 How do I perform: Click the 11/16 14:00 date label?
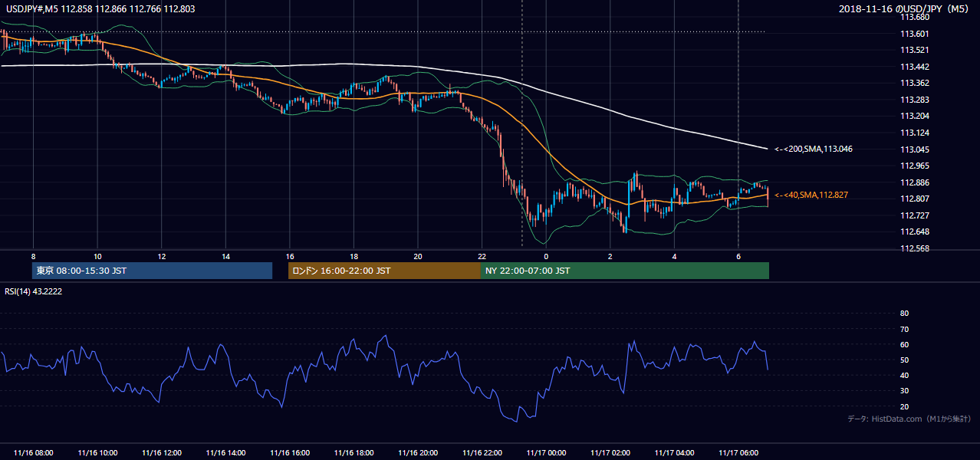pyautogui.click(x=225, y=453)
